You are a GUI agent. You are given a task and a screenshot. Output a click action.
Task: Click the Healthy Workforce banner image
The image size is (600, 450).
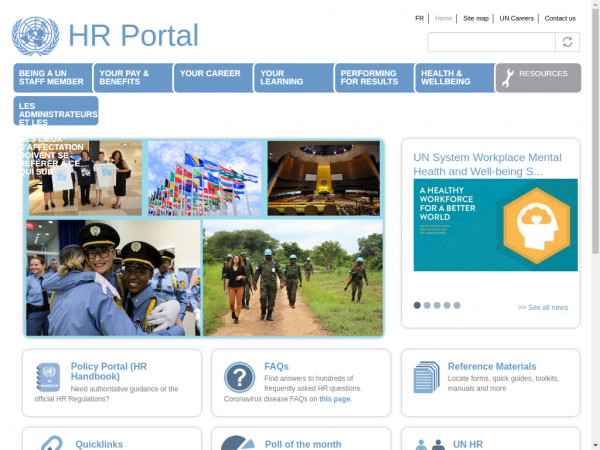coord(496,225)
